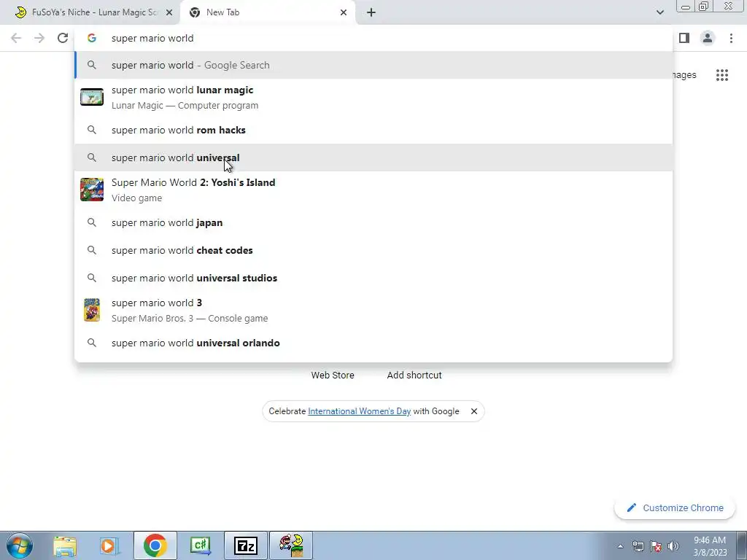
Task: Click the Google G icon in address bar
Action: click(x=92, y=38)
